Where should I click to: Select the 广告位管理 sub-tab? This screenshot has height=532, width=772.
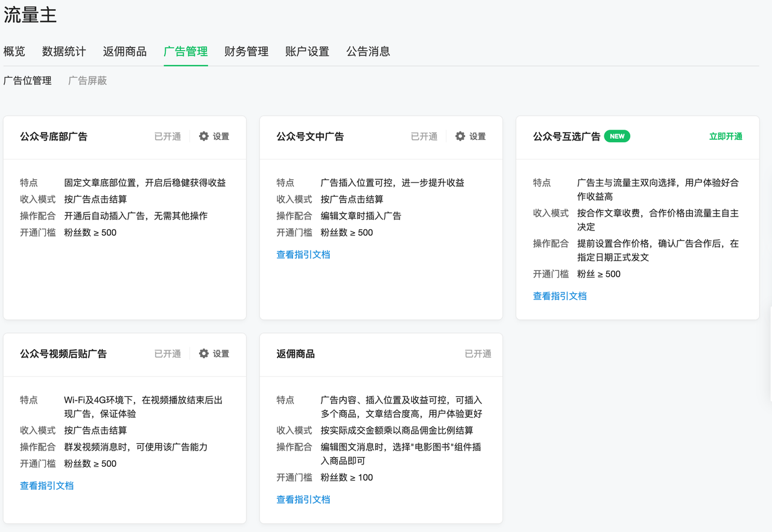click(28, 80)
